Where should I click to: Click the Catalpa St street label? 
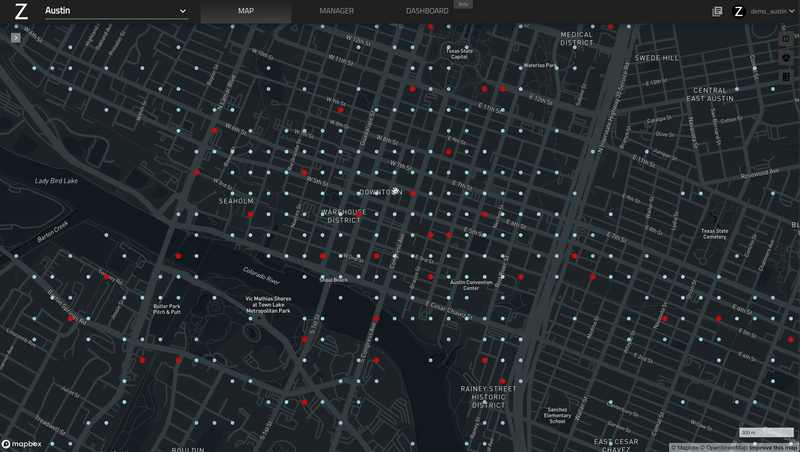click(x=659, y=119)
